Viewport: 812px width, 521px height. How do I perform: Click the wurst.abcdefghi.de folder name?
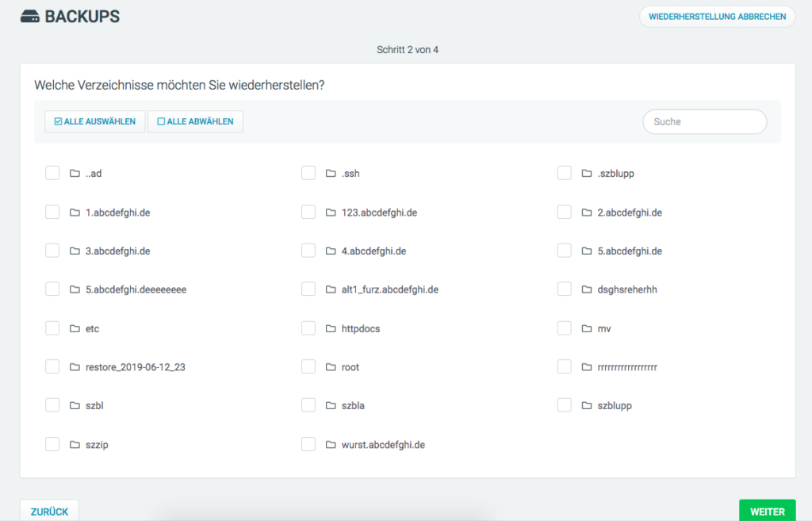(383, 445)
